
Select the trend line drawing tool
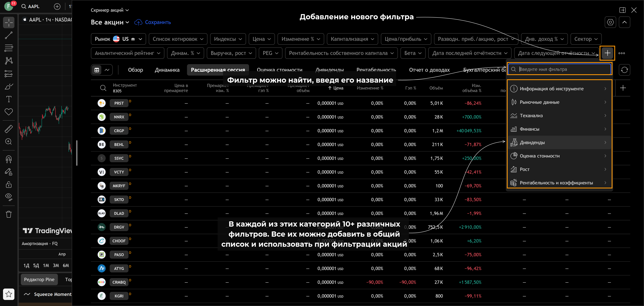9,35
